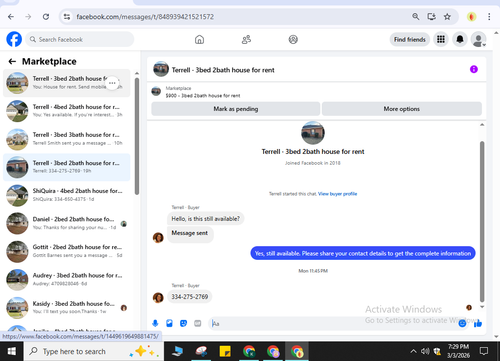Open the Terrell 3bed 3bath house conversation

[66, 139]
